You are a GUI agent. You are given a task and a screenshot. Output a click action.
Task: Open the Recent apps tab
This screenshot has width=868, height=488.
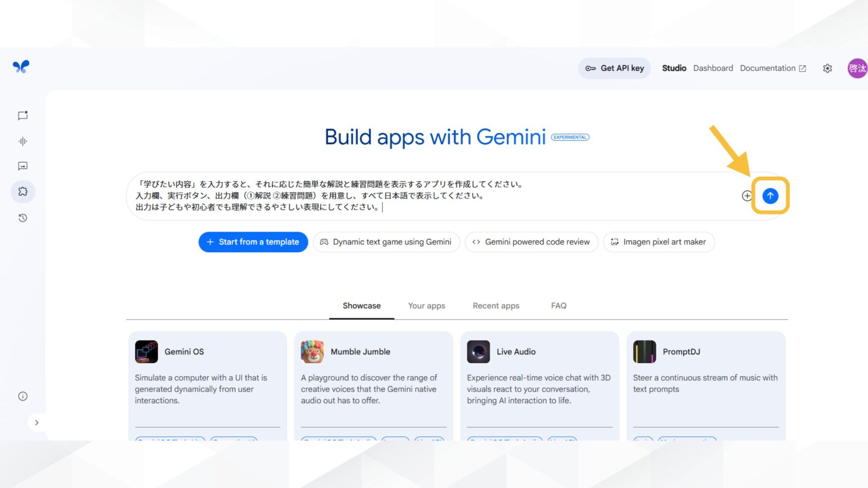495,305
